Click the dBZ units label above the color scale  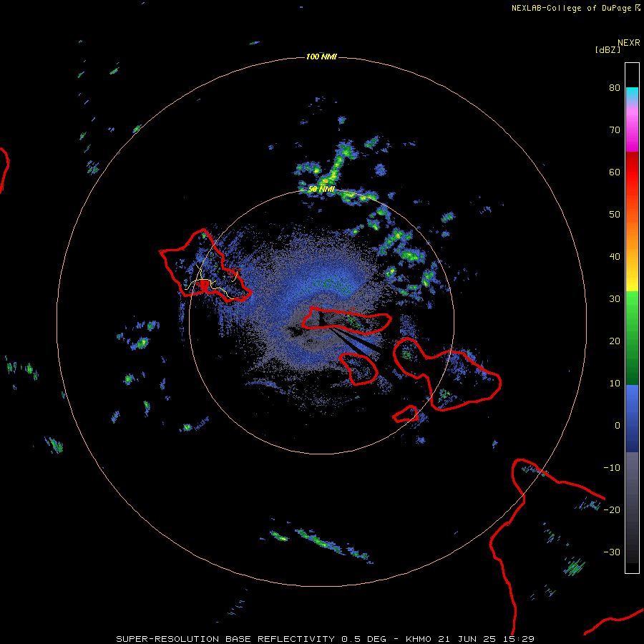tap(608, 49)
